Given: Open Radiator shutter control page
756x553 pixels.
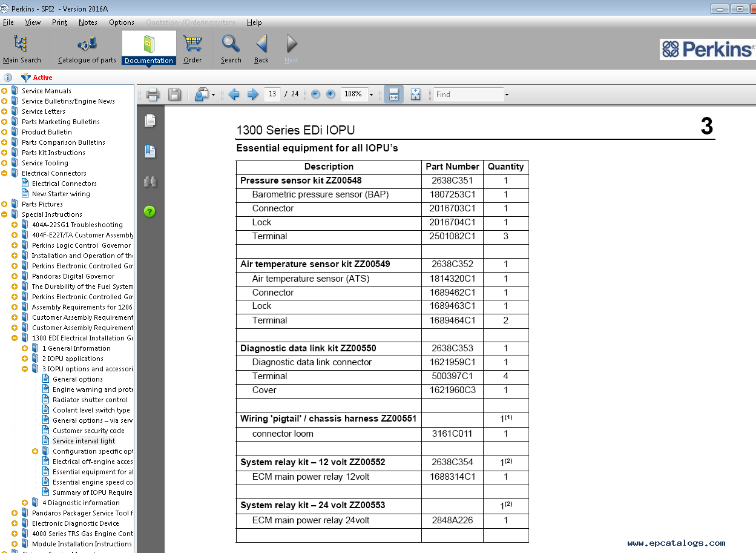Looking at the screenshot, I should tap(90, 400).
